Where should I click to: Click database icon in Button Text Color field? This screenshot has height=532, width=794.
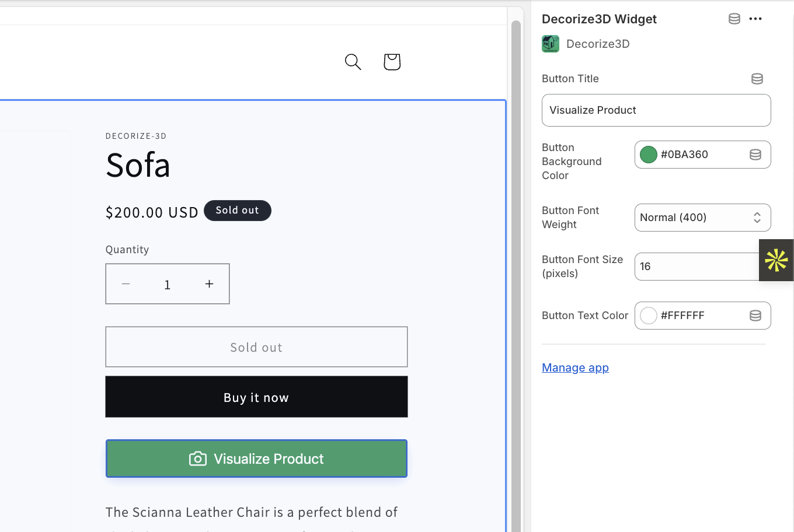coord(755,316)
